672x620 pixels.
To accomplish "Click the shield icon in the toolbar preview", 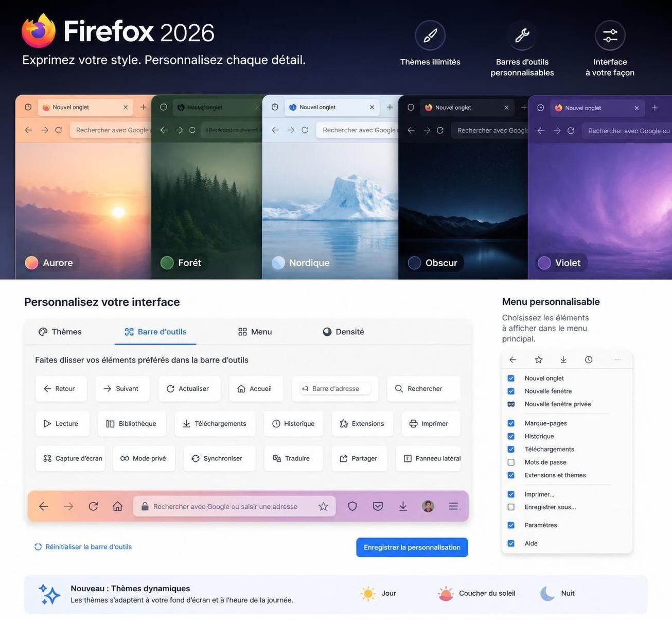I will click(352, 506).
